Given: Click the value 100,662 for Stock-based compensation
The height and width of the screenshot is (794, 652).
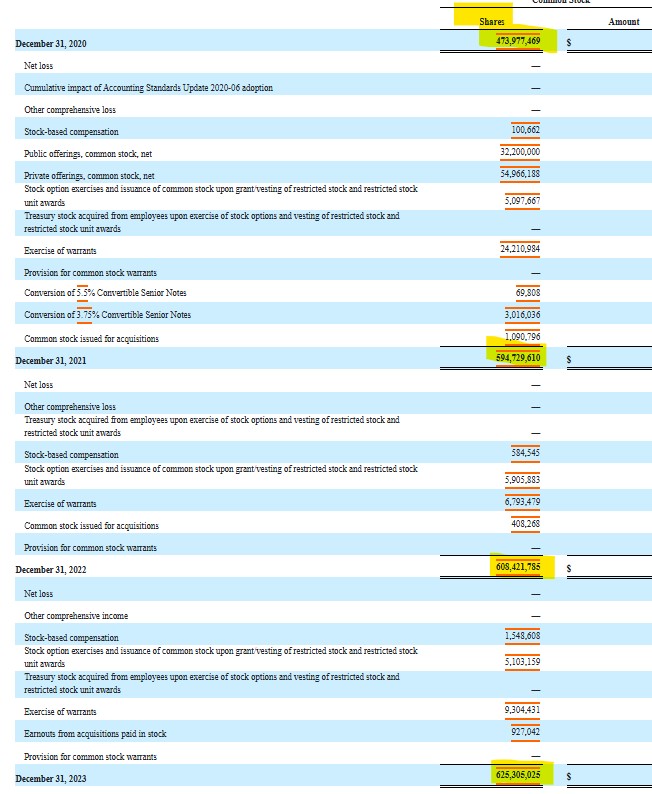Looking at the screenshot, I should pyautogui.click(x=525, y=130).
